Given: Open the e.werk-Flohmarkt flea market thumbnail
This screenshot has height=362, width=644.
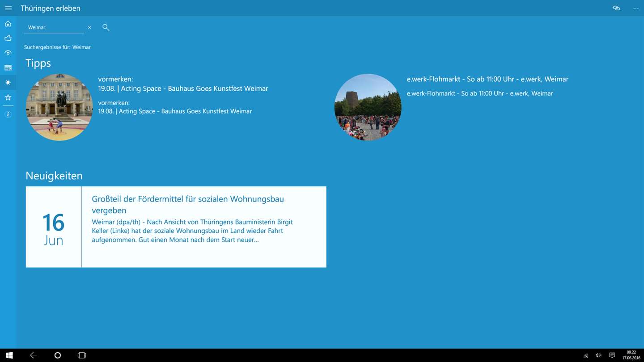Looking at the screenshot, I should pyautogui.click(x=368, y=107).
